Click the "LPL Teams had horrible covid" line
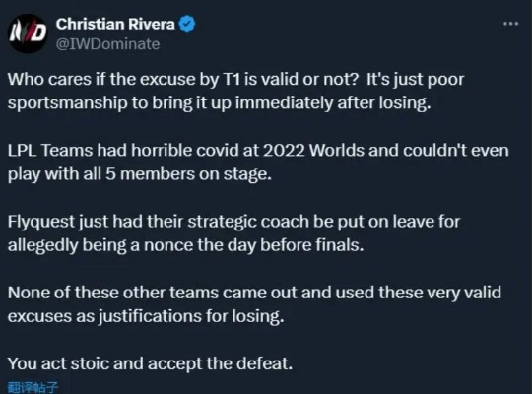The width and height of the screenshot is (532, 394). click(258, 151)
